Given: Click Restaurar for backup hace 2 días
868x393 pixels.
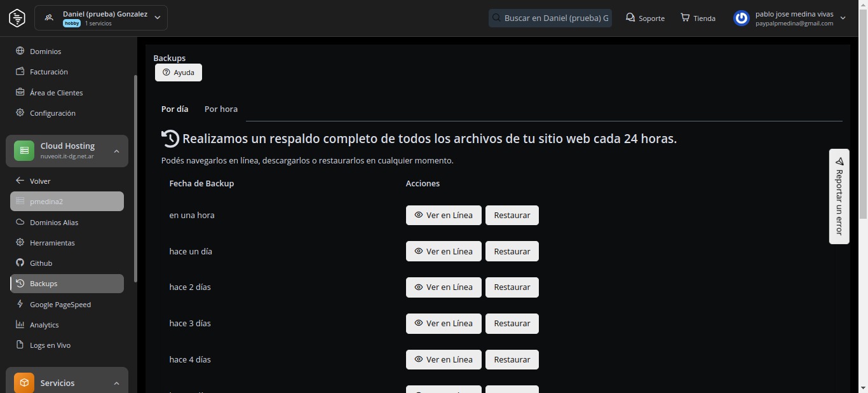Looking at the screenshot, I should 512,287.
